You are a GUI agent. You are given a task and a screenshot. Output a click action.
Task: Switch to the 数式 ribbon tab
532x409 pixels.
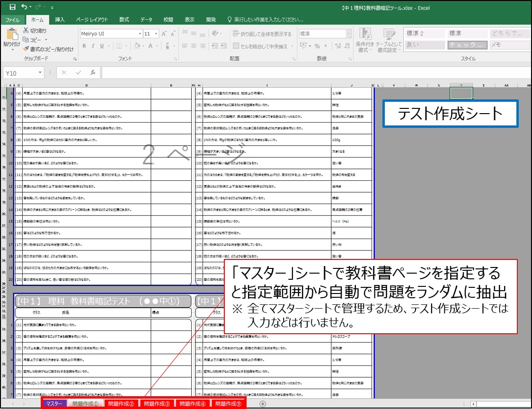(124, 20)
